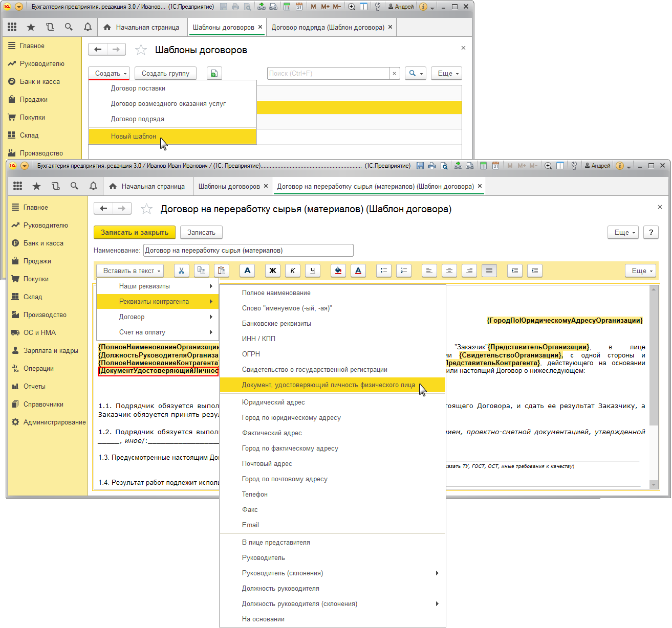
Task: Click 'Создать группу' in back window
Action: [165, 73]
